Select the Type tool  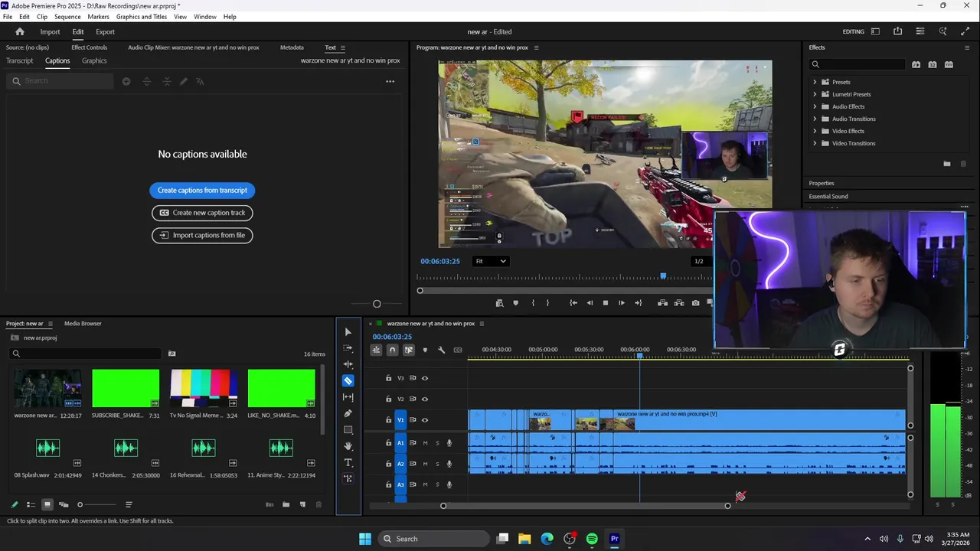(348, 462)
